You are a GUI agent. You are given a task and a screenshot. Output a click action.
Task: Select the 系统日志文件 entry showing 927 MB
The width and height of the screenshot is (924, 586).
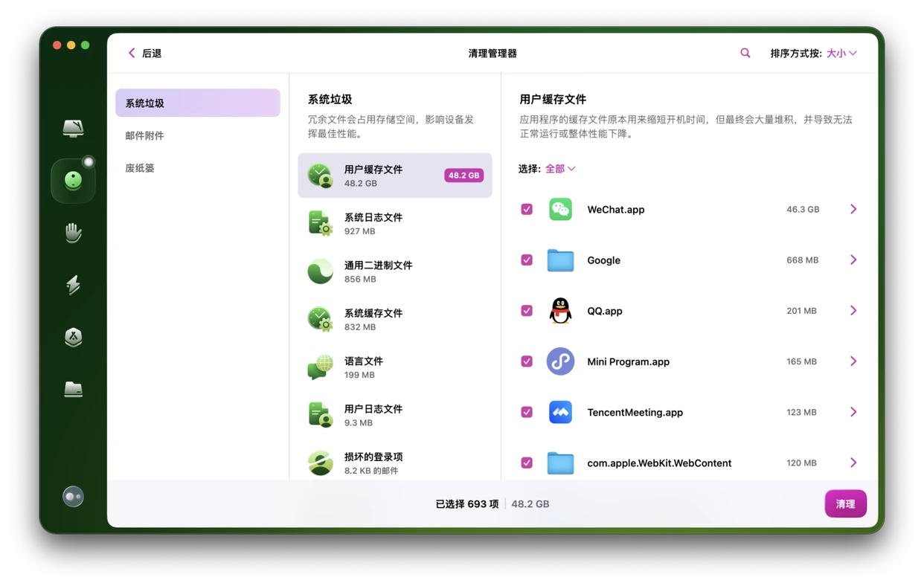(x=394, y=223)
